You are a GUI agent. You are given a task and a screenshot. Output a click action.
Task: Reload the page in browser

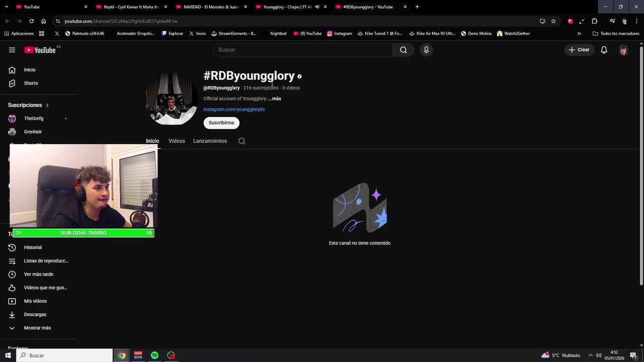point(31,21)
